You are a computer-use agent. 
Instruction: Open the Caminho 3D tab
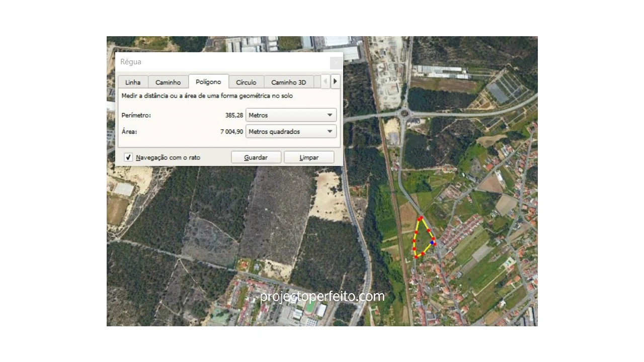(x=288, y=82)
